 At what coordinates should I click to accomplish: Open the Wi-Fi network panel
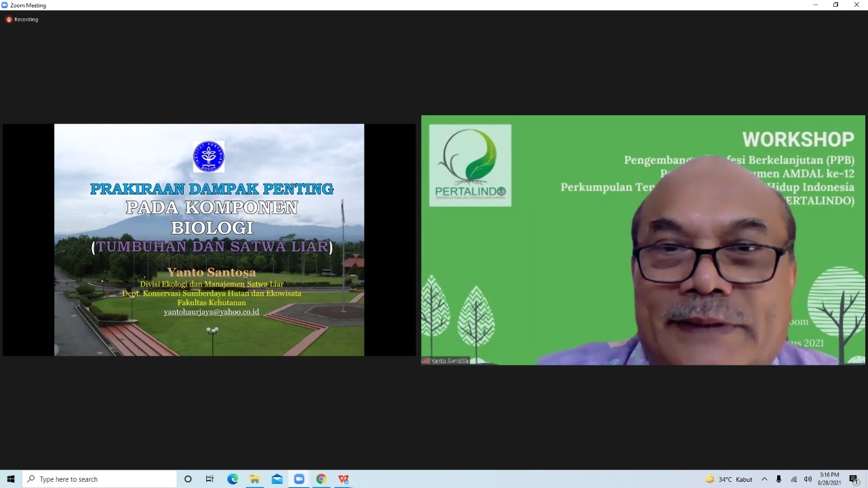point(793,479)
